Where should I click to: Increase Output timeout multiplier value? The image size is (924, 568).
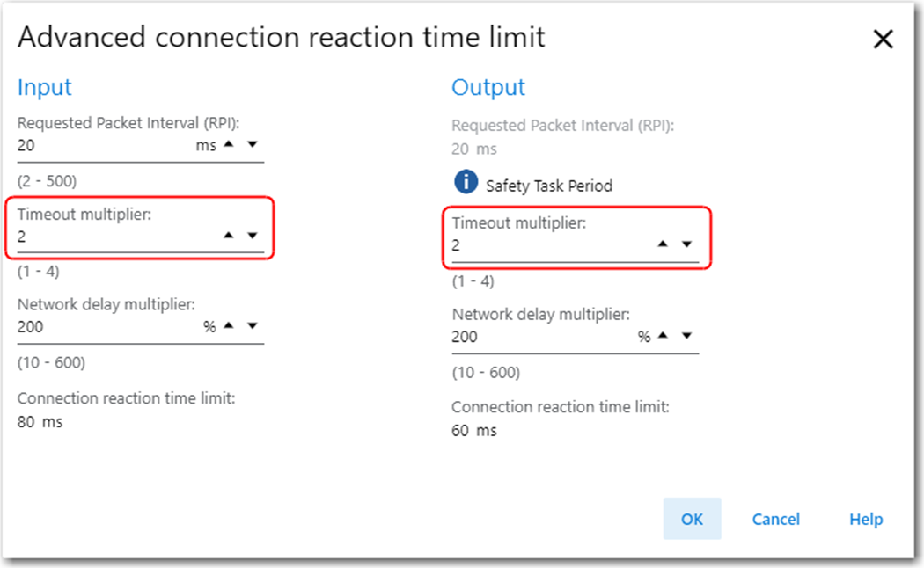point(664,245)
